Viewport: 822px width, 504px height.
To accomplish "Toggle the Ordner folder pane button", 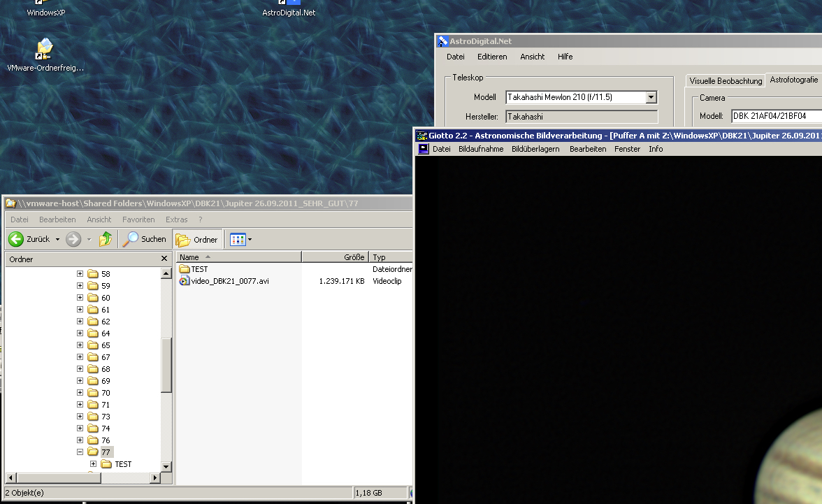I will click(x=197, y=240).
